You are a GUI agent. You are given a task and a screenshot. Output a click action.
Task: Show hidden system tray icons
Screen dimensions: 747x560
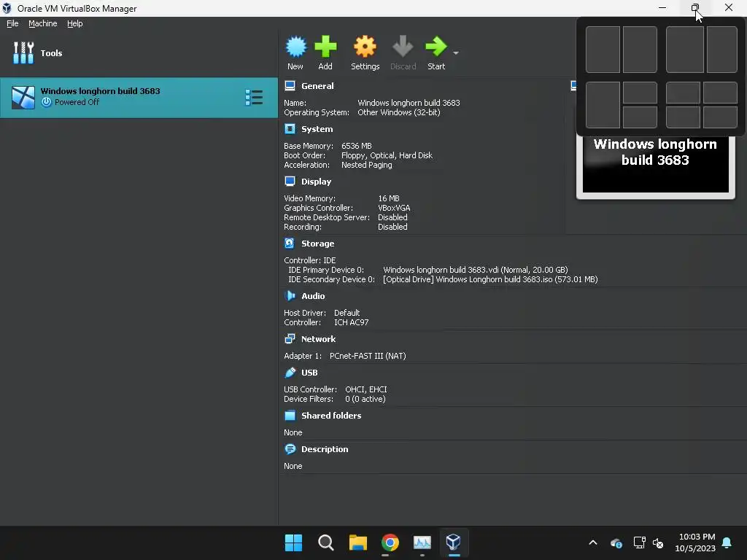pos(593,542)
